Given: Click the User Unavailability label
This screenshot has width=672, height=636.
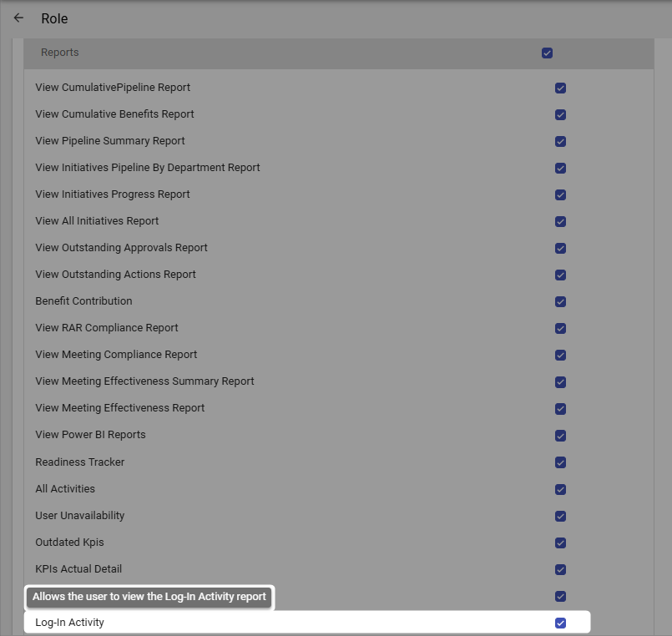Looking at the screenshot, I should click(79, 516).
